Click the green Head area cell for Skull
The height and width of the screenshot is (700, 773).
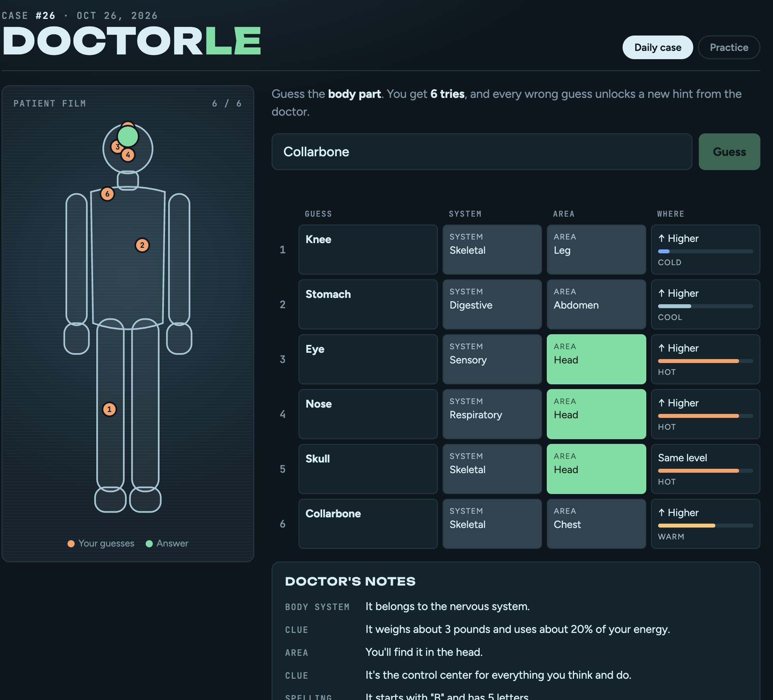coord(596,469)
